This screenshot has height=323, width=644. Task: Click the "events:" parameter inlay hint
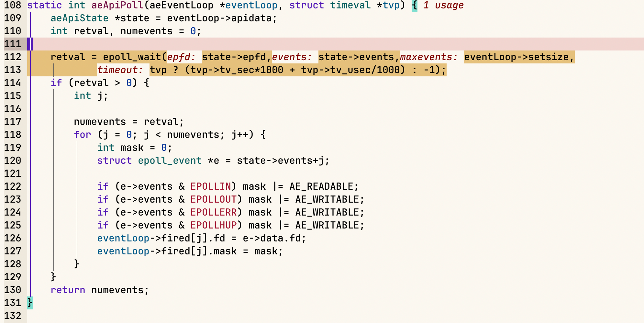click(292, 57)
